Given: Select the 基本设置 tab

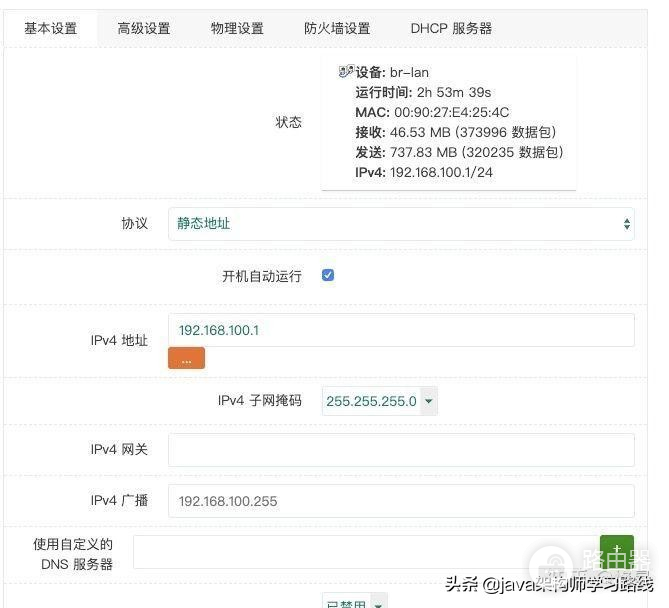Looking at the screenshot, I should 51,28.
